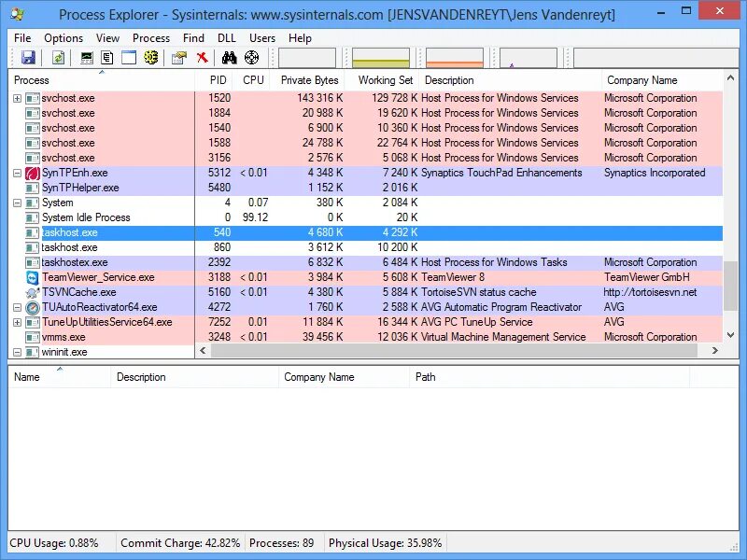Click the red Kill Process icon

pos(203,58)
